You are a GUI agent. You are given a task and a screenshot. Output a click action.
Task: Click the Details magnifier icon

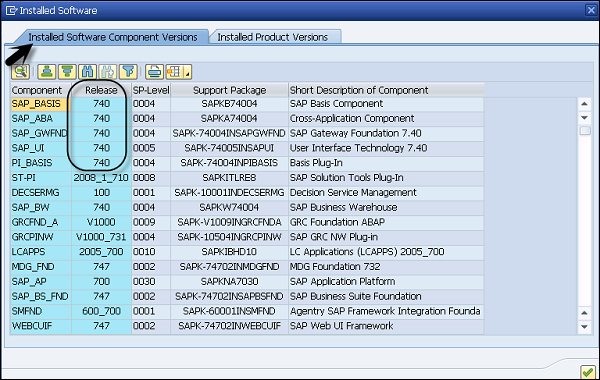pyautogui.click(x=21, y=72)
